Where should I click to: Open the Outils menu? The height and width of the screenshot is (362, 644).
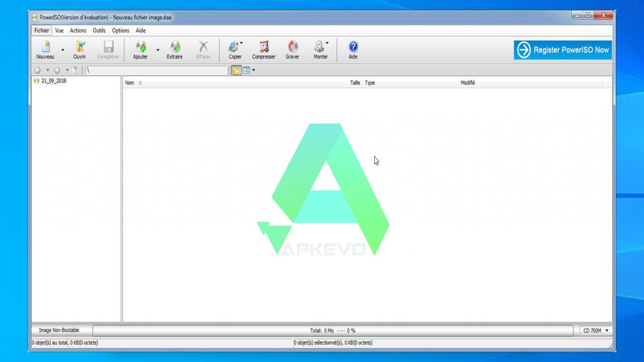(99, 30)
